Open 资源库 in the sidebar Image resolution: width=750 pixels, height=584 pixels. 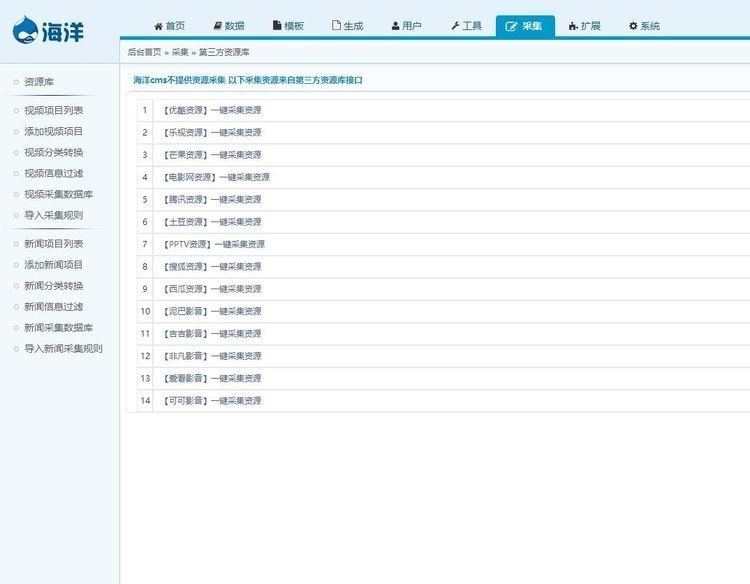pos(39,82)
